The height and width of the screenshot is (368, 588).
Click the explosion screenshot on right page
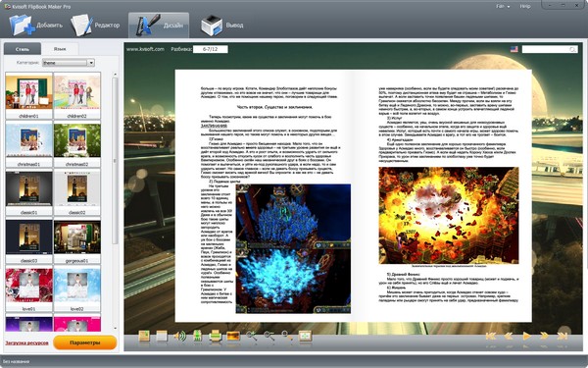point(449,215)
